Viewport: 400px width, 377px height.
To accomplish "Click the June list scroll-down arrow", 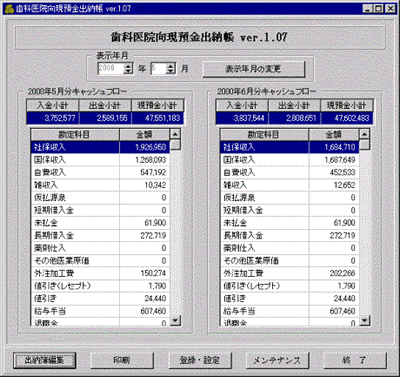I will coord(365,321).
